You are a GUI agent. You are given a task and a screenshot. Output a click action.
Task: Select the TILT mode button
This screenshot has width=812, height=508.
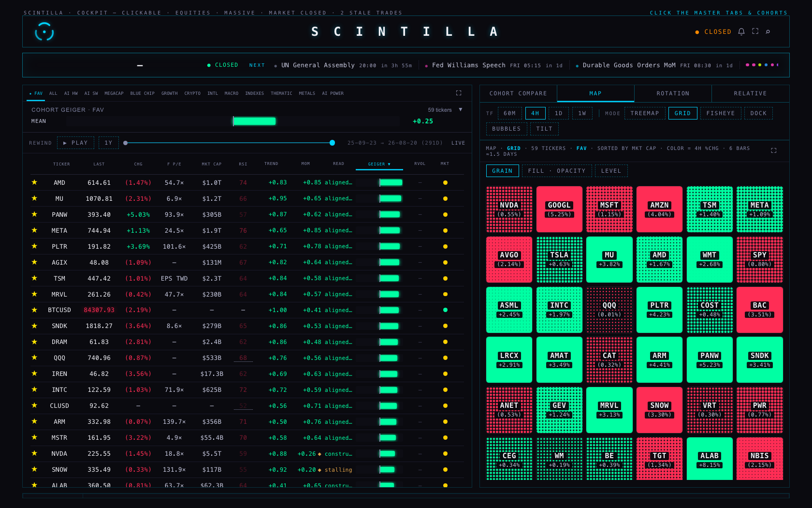point(544,129)
